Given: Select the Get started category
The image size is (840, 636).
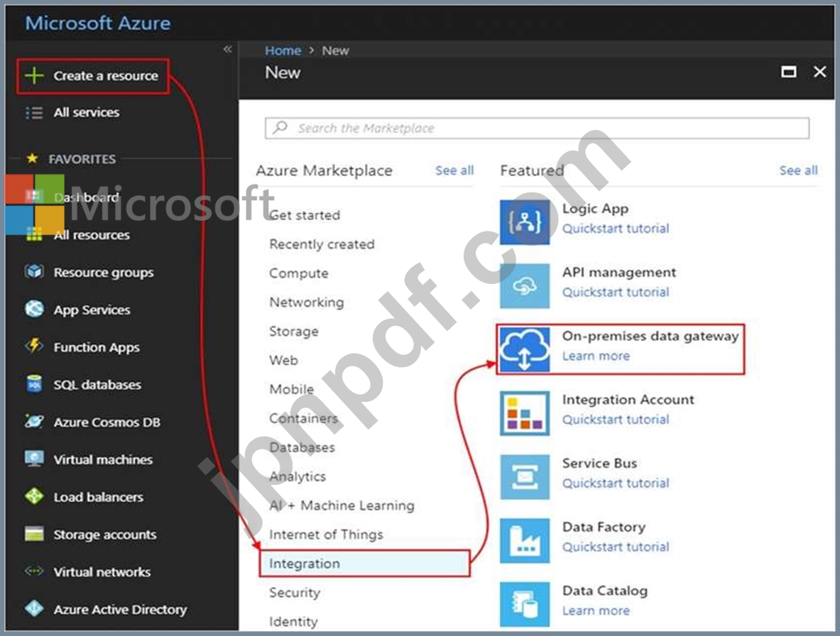Looking at the screenshot, I should 305,215.
